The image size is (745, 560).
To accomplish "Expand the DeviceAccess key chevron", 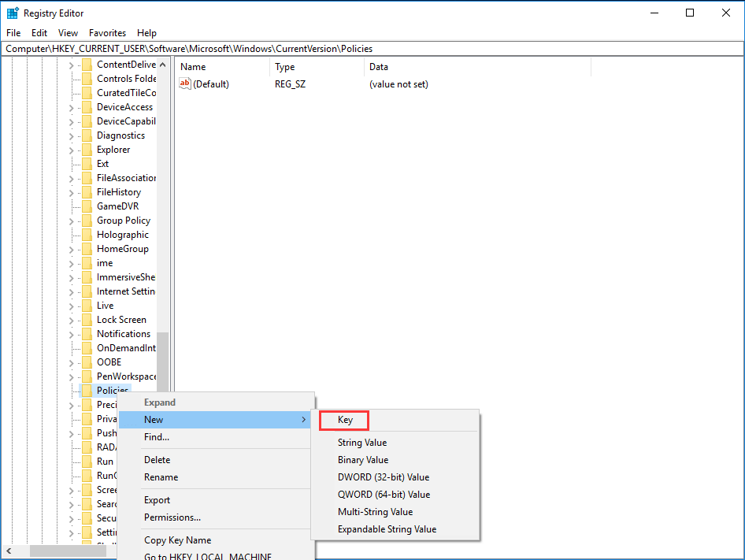I will click(x=71, y=108).
